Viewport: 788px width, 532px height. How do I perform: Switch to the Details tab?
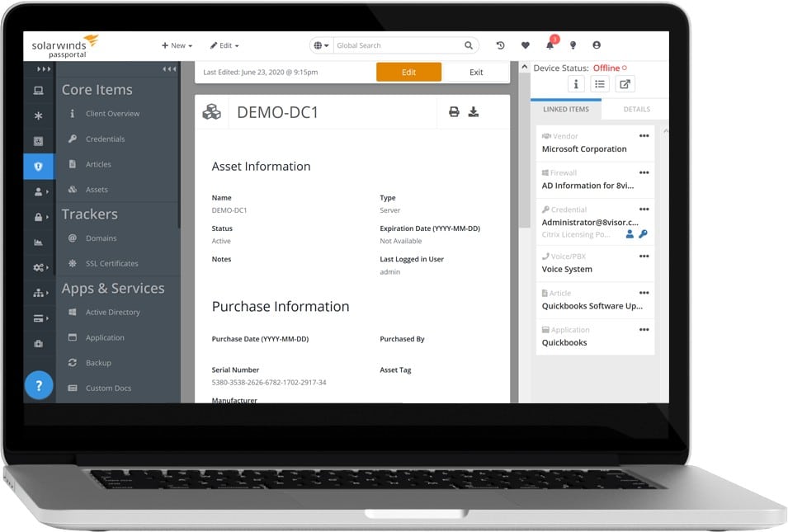(637, 109)
